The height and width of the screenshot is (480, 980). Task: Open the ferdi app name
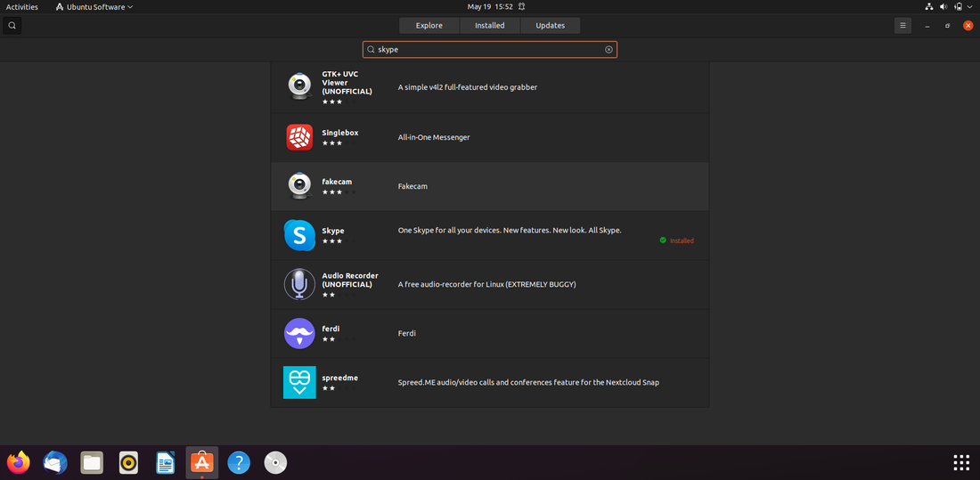tap(331, 329)
